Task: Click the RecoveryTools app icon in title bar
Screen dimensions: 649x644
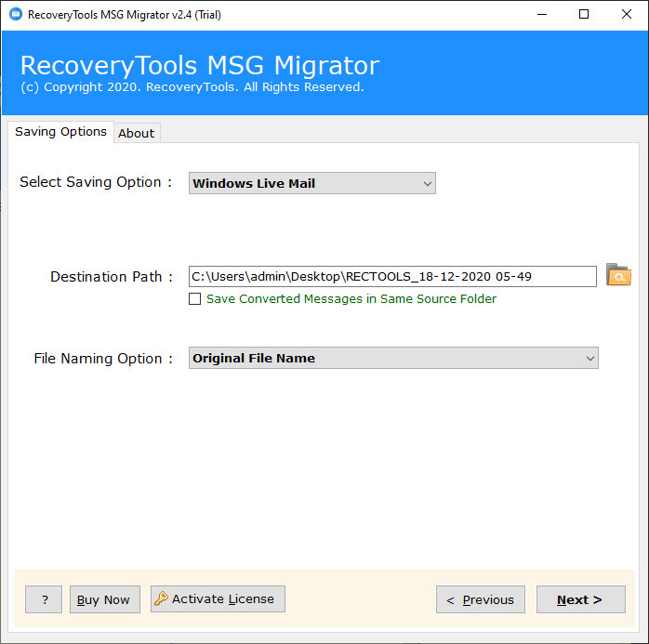Action: tap(16, 14)
